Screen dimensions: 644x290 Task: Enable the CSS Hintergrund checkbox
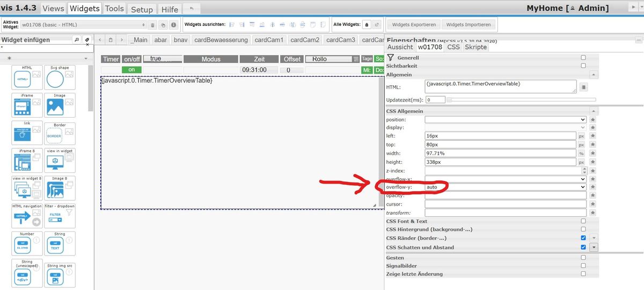(x=583, y=229)
